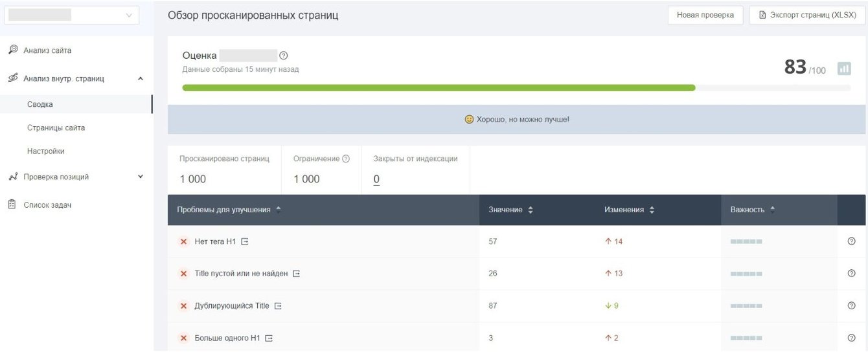
Task: Click the help icon next to Оценка
Action: coord(283,56)
